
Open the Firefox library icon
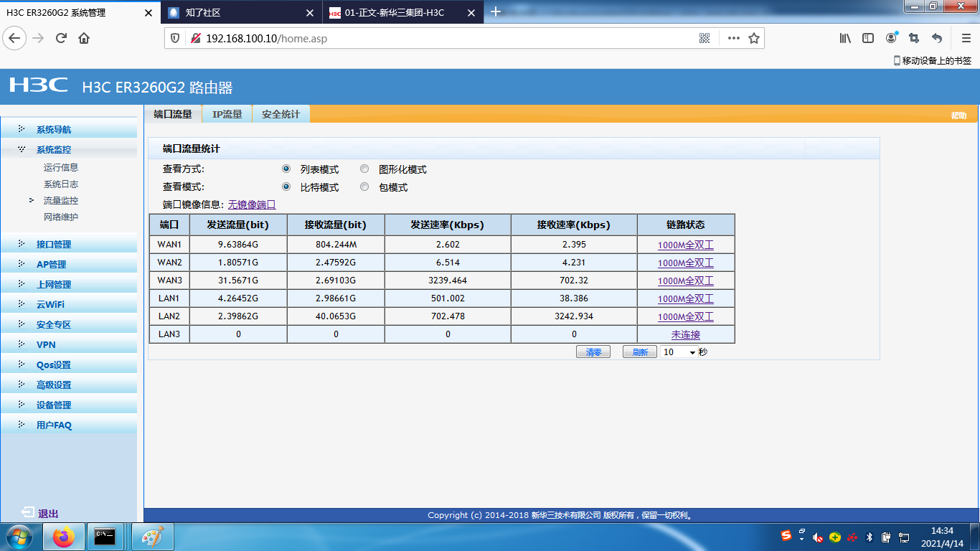tap(845, 39)
